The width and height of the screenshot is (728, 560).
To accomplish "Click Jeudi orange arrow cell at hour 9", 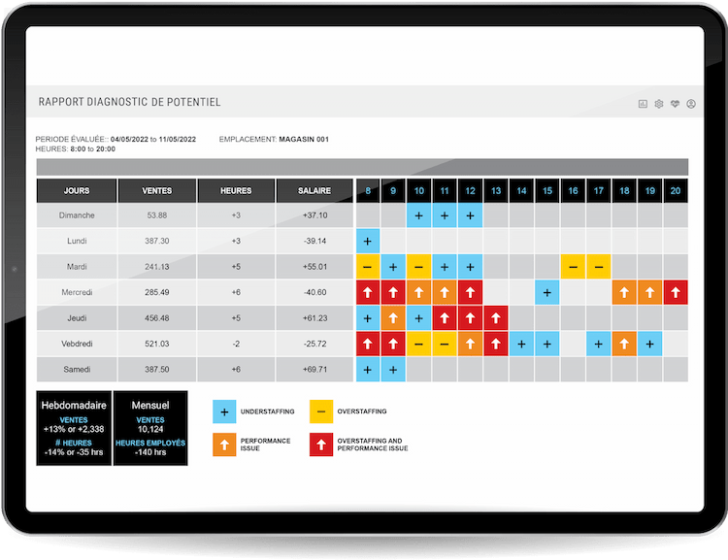I will click(x=393, y=318).
